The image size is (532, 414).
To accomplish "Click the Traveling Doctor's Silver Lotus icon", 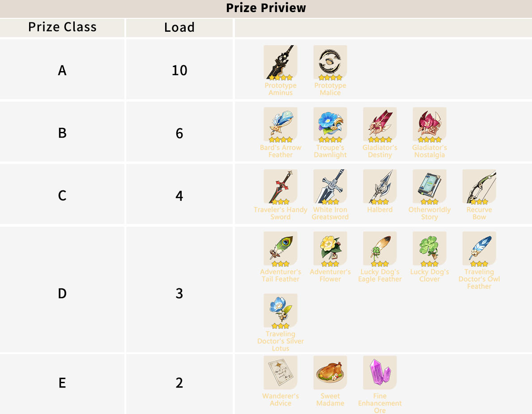I will [281, 311].
